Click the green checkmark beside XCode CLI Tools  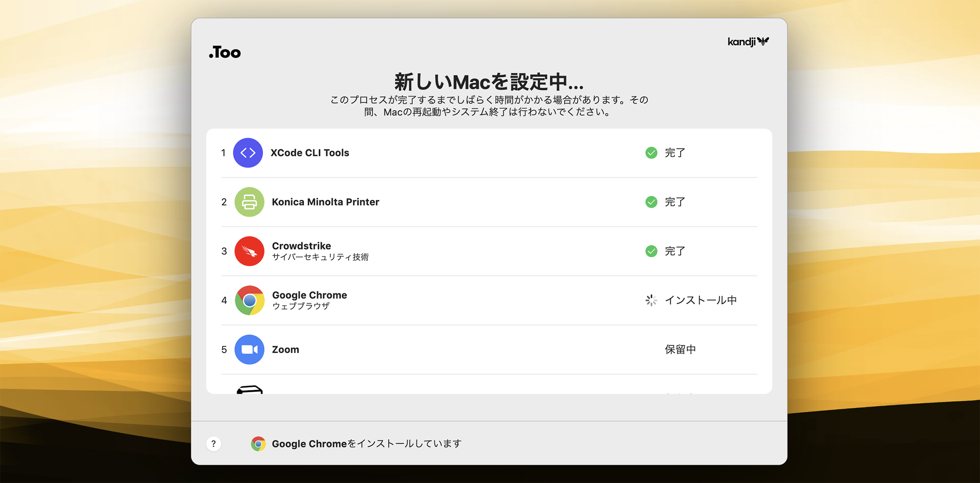tap(651, 153)
